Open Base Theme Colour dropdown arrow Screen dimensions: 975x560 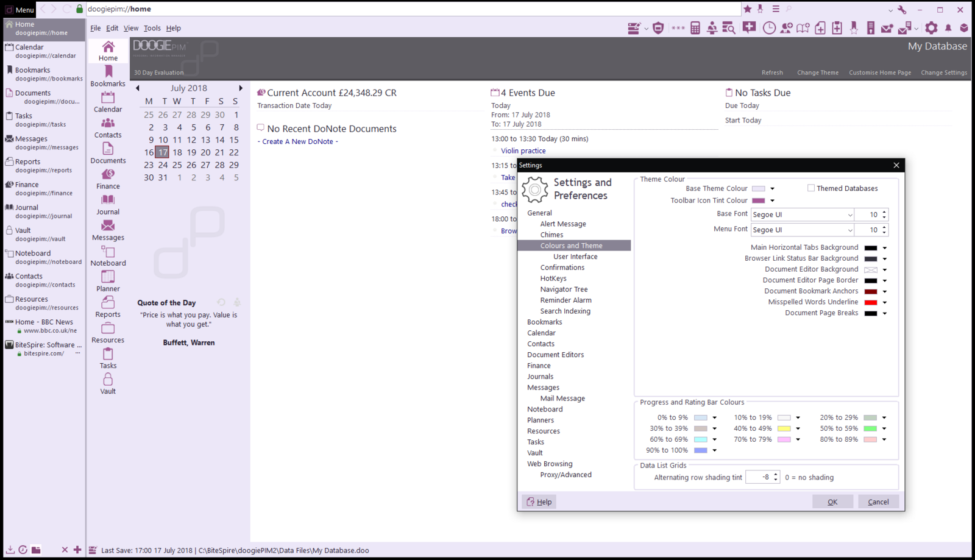click(x=772, y=189)
